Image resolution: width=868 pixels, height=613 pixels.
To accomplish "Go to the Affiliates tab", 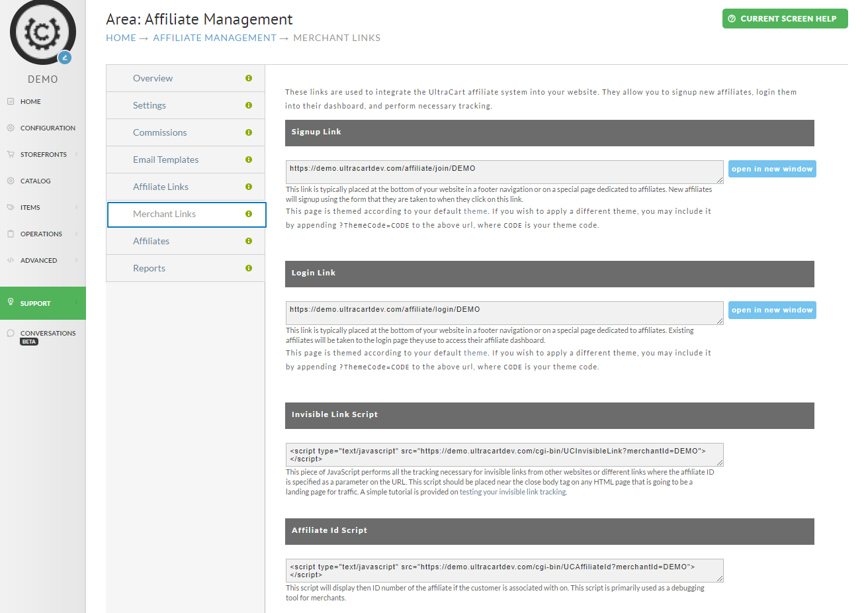I will [x=185, y=241].
